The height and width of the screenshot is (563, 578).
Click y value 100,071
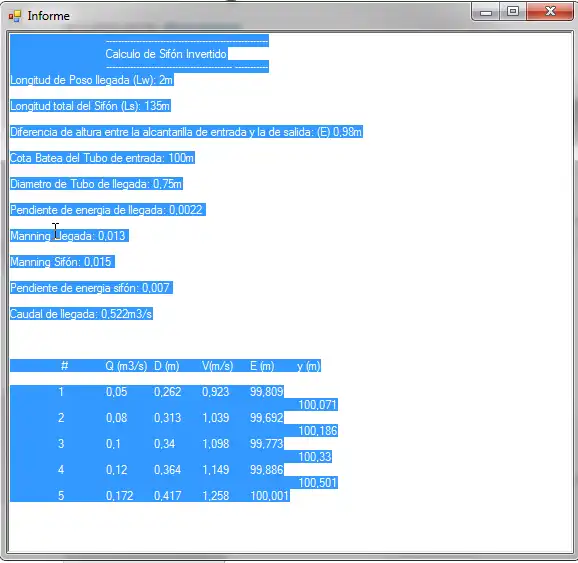pyautogui.click(x=318, y=405)
